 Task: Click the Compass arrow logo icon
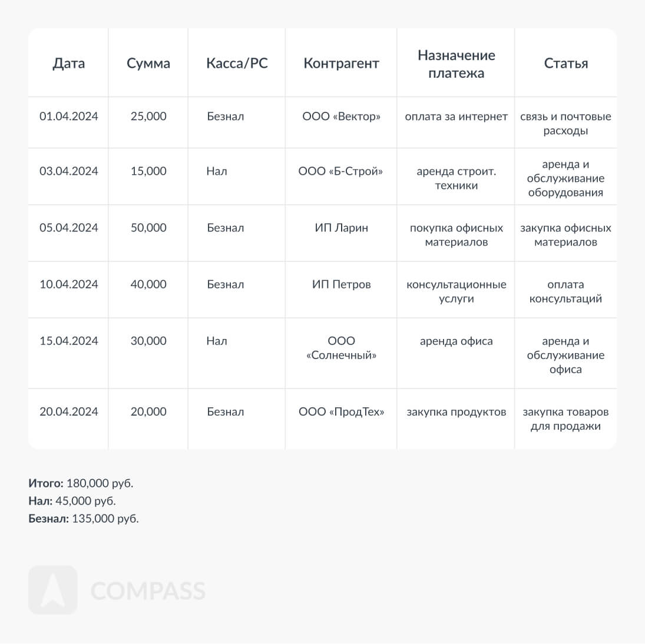tap(52, 590)
